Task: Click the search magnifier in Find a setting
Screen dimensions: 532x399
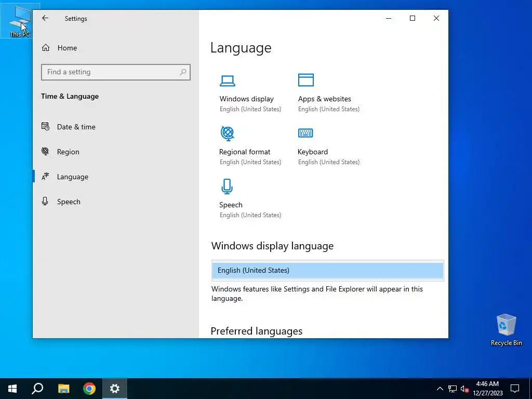Action: [183, 72]
